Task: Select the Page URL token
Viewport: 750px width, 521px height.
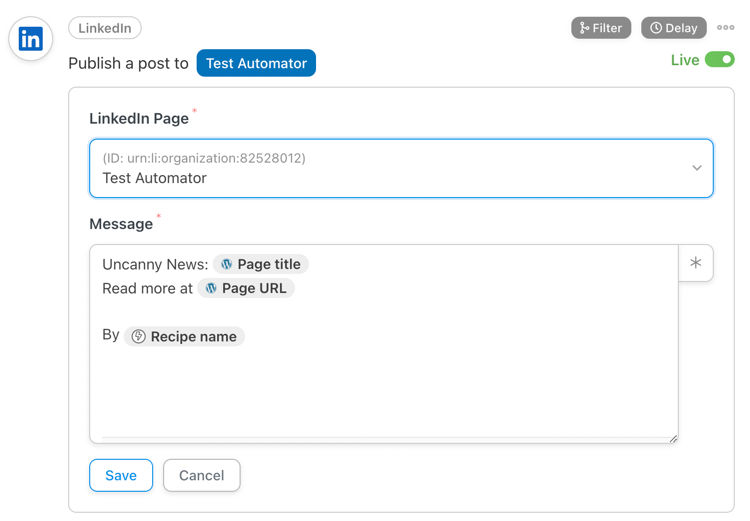Action: [x=246, y=288]
